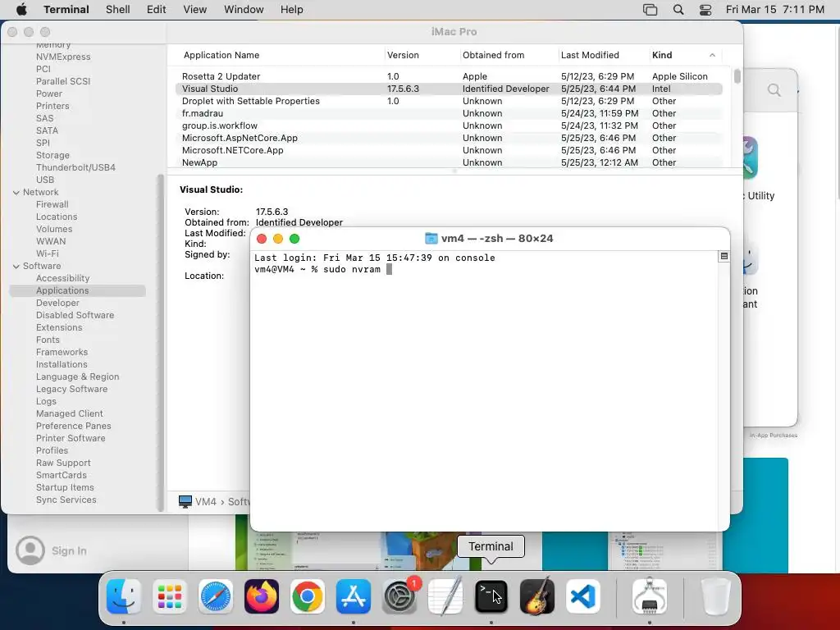Select the Rosetta 2 Updater row
This screenshot has height=630, width=840.
449,76
